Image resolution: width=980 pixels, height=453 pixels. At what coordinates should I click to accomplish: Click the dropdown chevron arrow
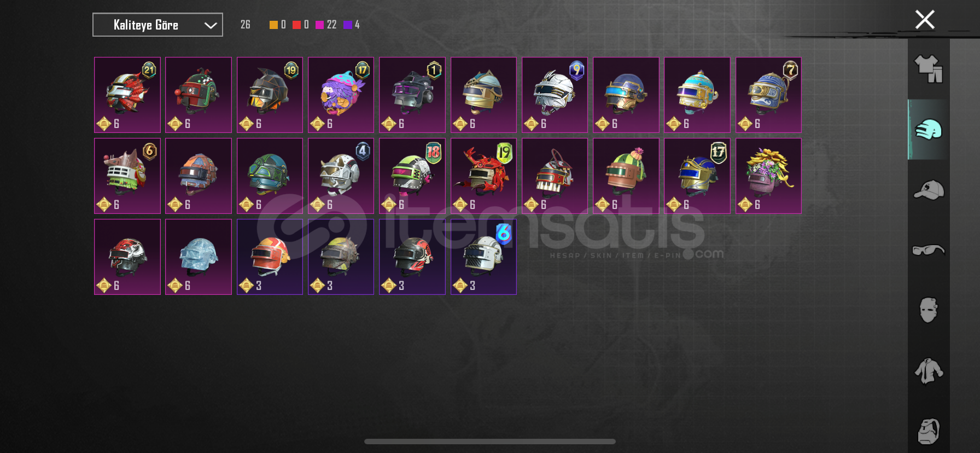[211, 25]
